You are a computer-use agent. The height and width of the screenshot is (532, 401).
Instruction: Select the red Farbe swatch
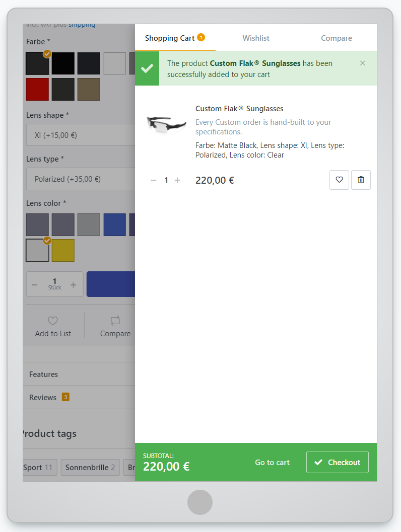37,89
